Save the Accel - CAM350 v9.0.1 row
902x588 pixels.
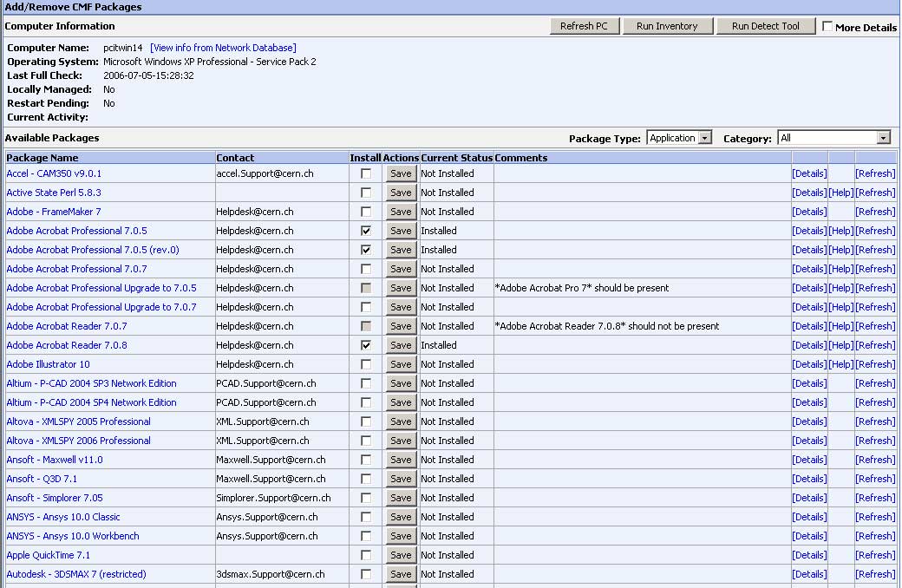pos(401,173)
